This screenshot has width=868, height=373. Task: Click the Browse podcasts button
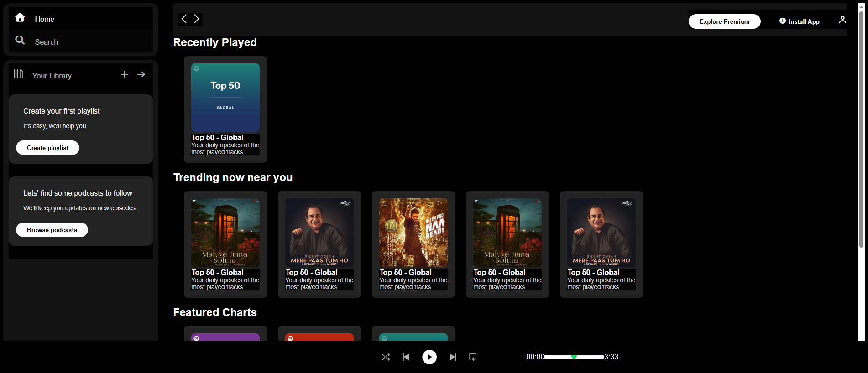pos(52,230)
